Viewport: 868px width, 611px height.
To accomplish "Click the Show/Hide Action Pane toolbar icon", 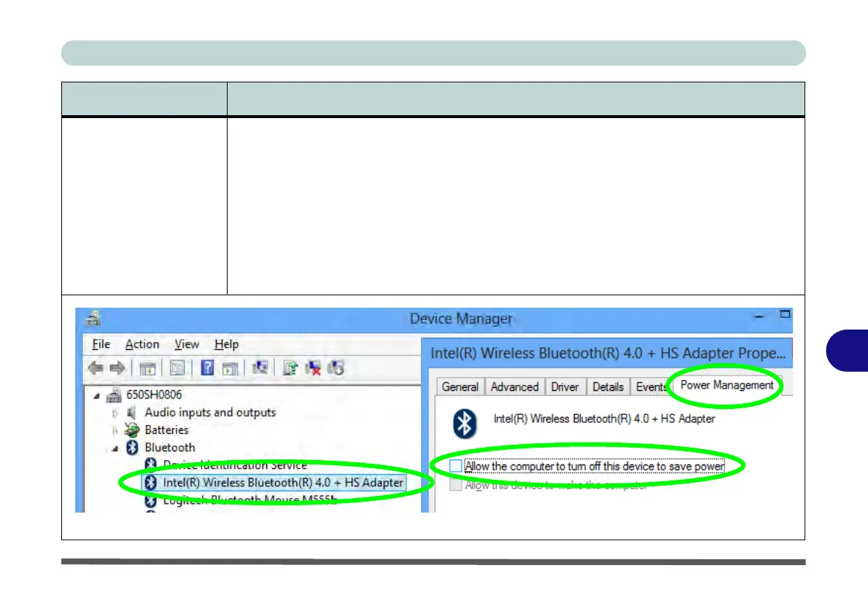I will click(230, 368).
